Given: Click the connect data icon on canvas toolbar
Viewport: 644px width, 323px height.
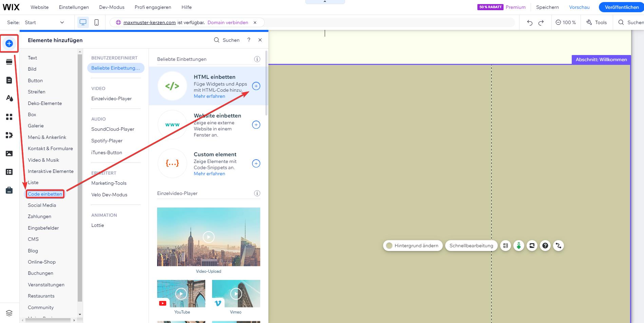Looking at the screenshot, I should (x=558, y=246).
